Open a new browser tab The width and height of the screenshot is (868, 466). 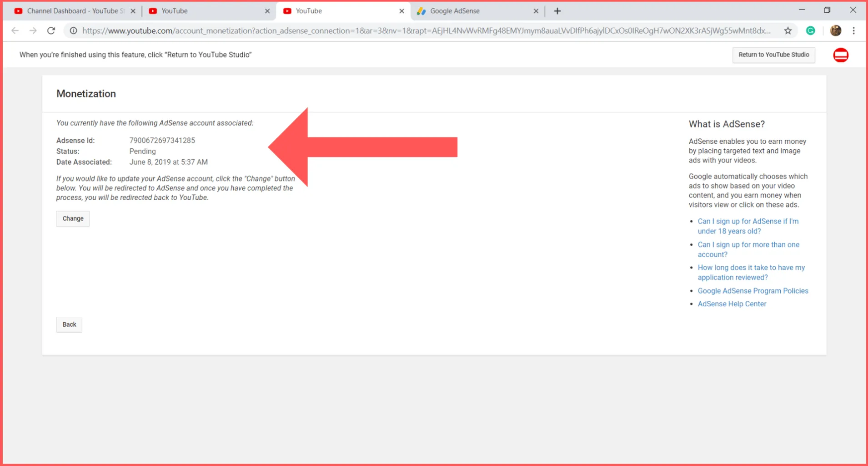557,11
